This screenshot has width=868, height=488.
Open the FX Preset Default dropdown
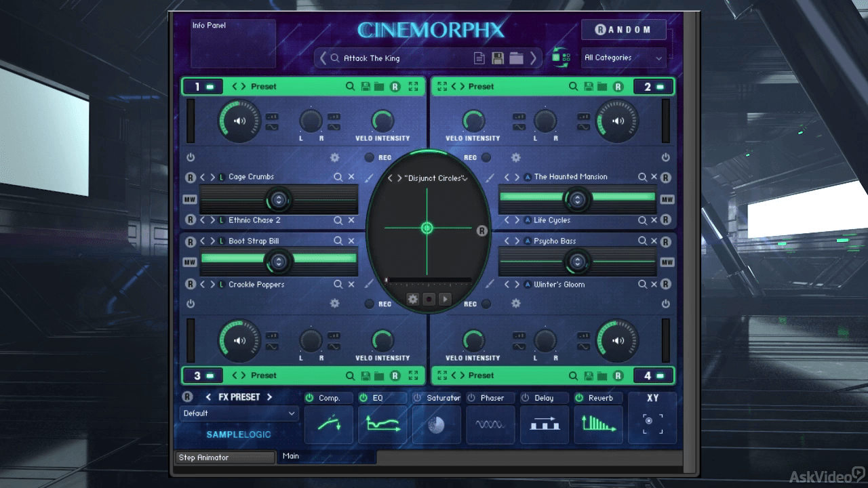tap(239, 413)
